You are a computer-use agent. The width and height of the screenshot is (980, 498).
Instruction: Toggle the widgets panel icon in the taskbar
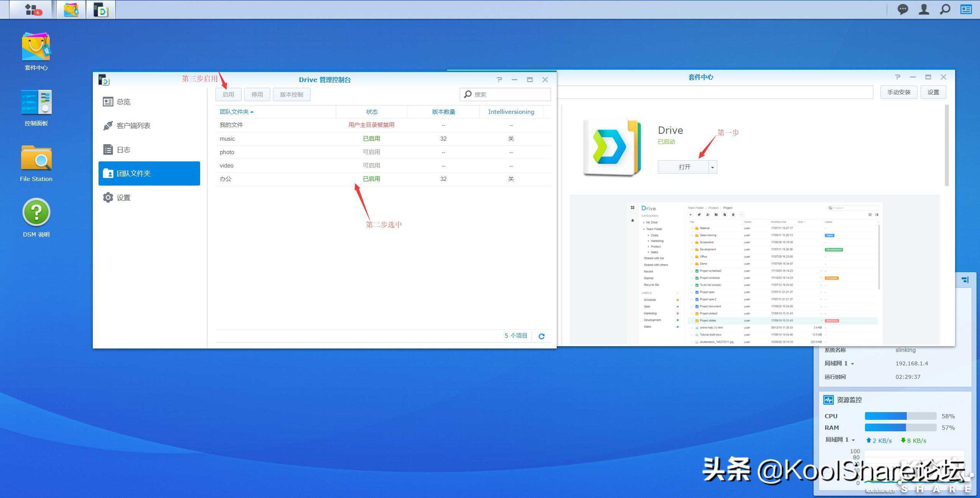click(x=966, y=9)
